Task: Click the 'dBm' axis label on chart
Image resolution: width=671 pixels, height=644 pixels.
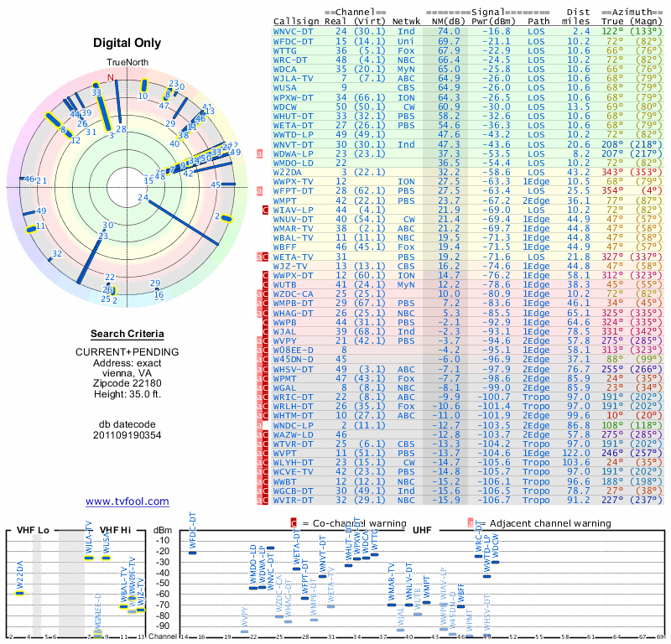Action: point(163,531)
